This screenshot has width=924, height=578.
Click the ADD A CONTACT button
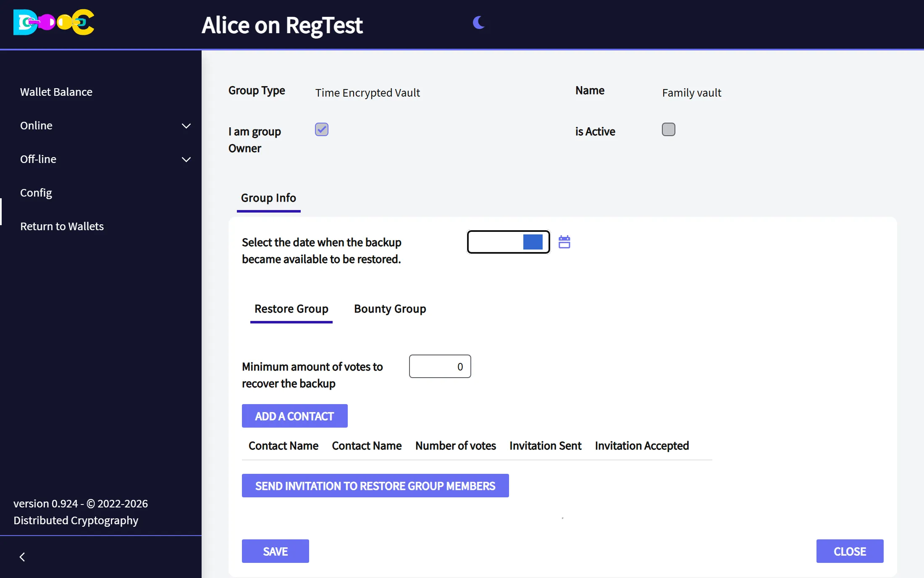pyautogui.click(x=295, y=416)
